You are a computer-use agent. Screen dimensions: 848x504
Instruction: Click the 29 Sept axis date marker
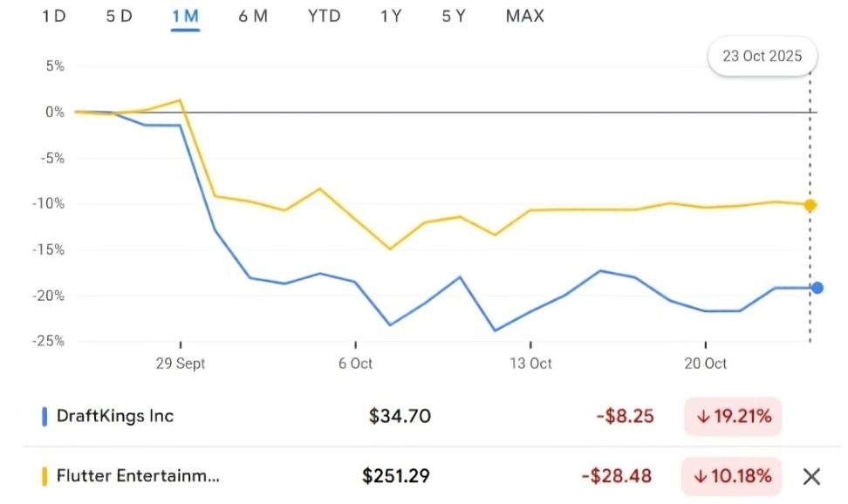[181, 364]
